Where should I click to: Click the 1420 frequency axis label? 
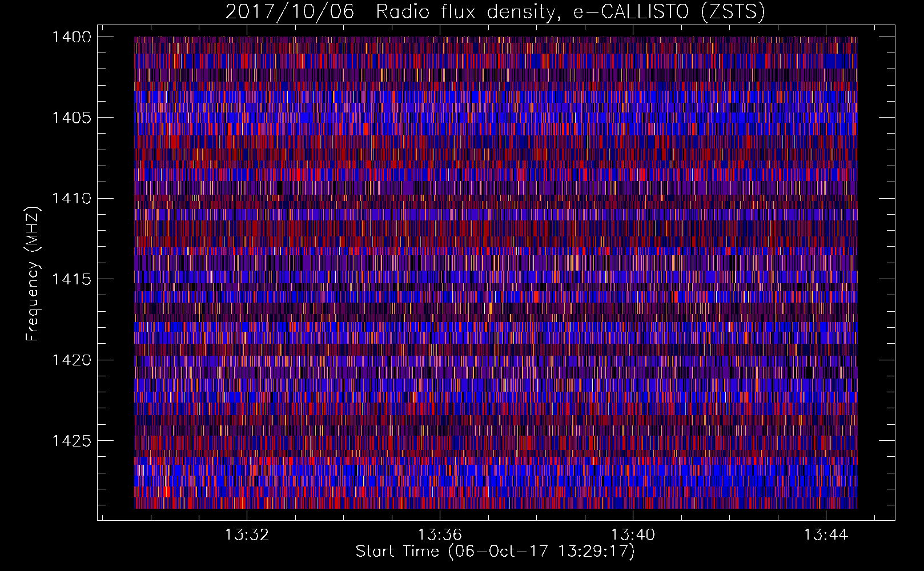coord(71,360)
